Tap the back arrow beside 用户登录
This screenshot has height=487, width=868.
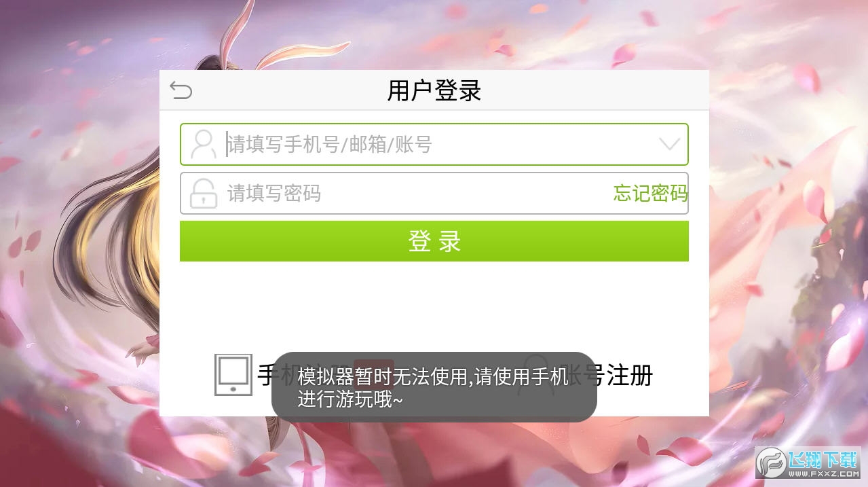[x=181, y=90]
